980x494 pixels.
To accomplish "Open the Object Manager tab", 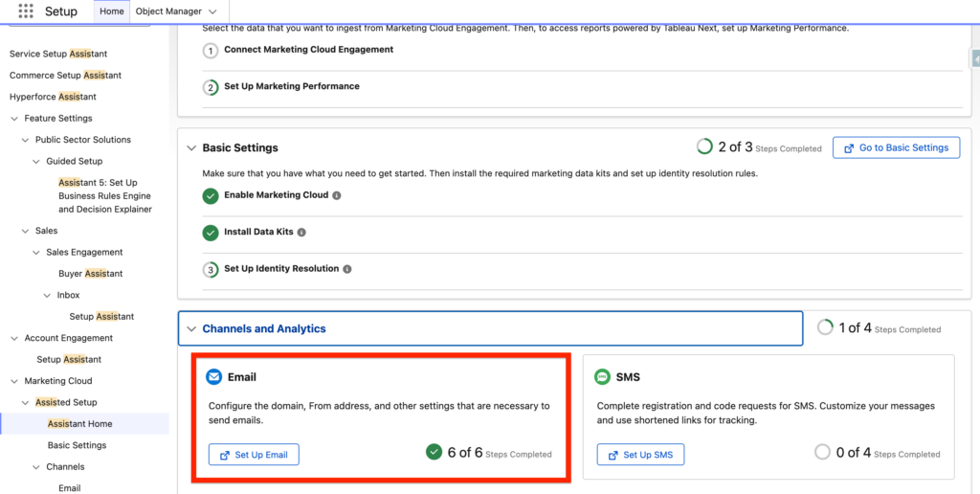I will [x=168, y=11].
